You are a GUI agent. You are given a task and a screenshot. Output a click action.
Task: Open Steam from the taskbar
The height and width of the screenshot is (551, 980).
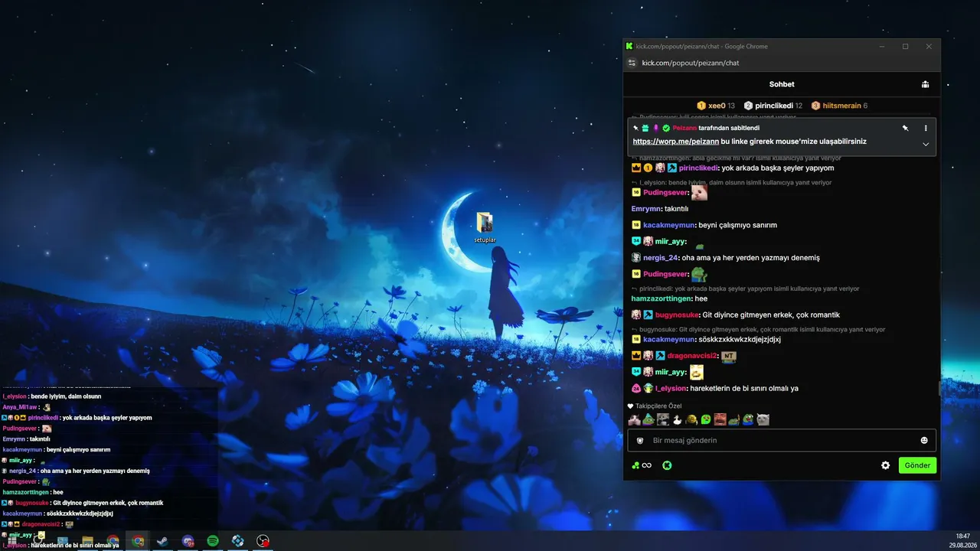(163, 541)
